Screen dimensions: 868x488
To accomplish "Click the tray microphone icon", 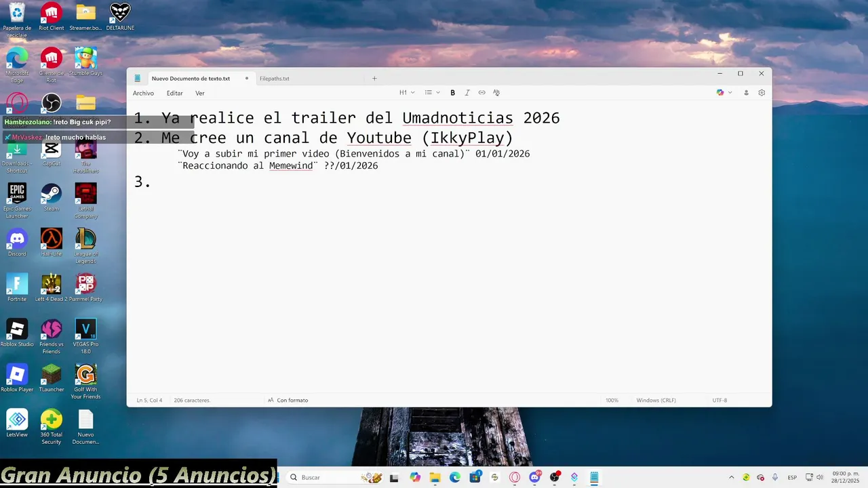I will (x=774, y=477).
